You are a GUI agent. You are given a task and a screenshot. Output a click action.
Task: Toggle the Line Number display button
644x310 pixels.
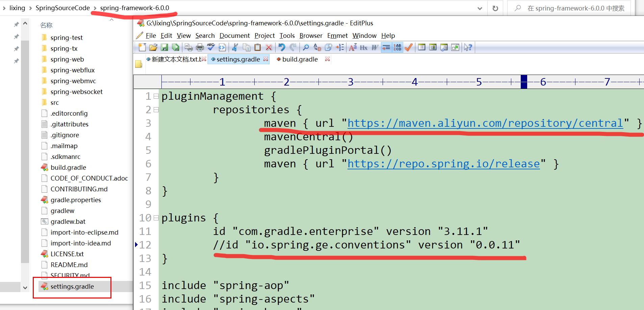tap(397, 47)
